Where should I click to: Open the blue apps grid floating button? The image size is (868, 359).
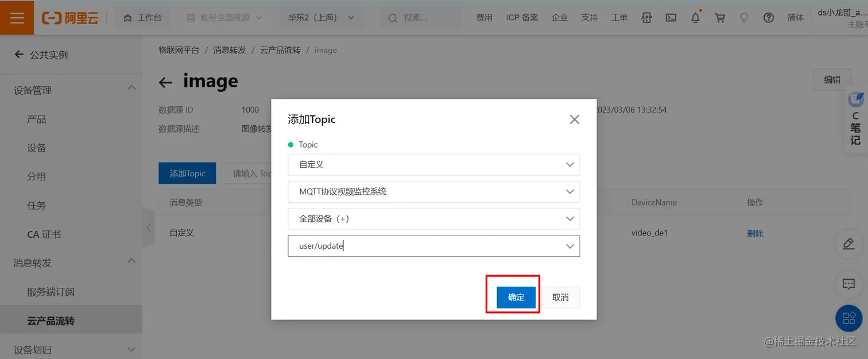849,318
